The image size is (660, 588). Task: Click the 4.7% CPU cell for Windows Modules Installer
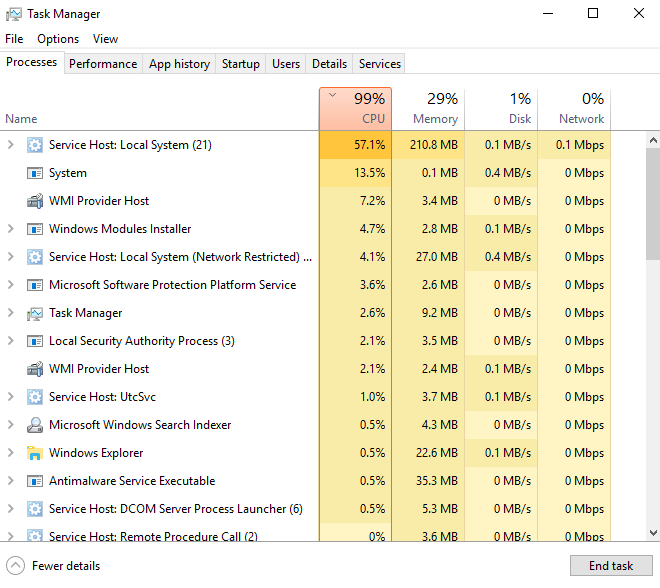pos(356,229)
